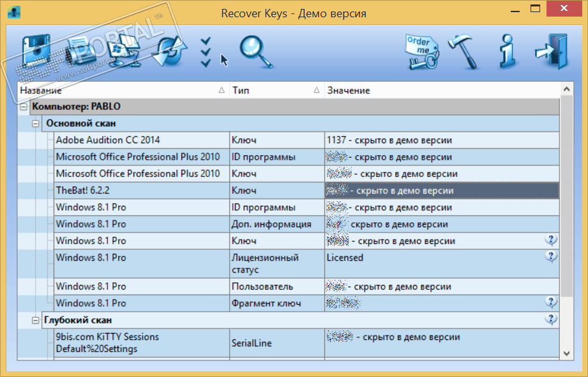This screenshot has width=588, height=377.
Task: Collapse the Основной скан group
Action: tap(35, 123)
